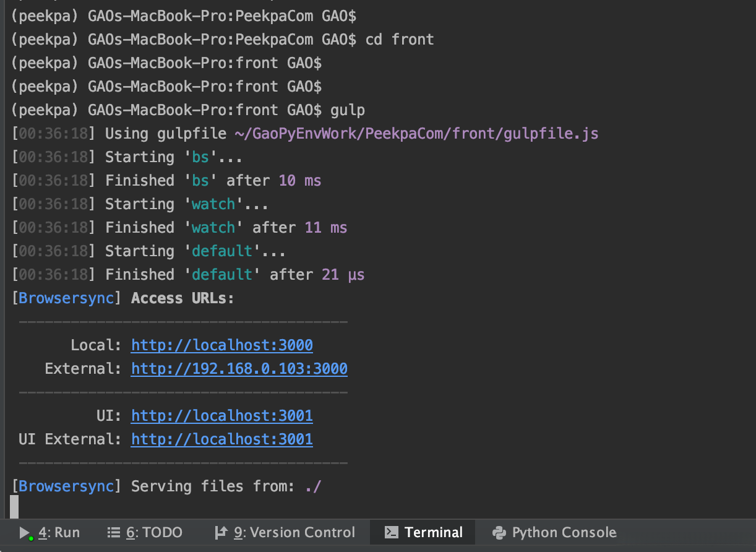Image resolution: width=756 pixels, height=552 pixels.
Task: Click the 'Access URLs:' heading text
Action: pyautogui.click(x=183, y=298)
